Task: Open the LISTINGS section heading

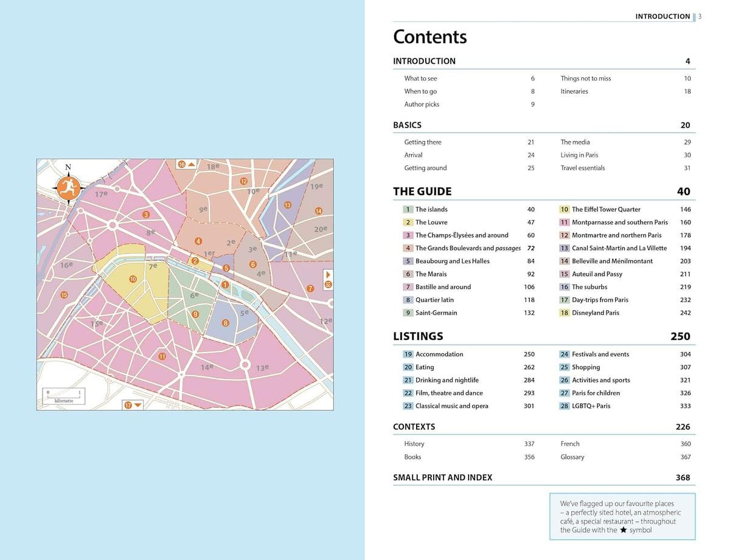Action: point(418,336)
